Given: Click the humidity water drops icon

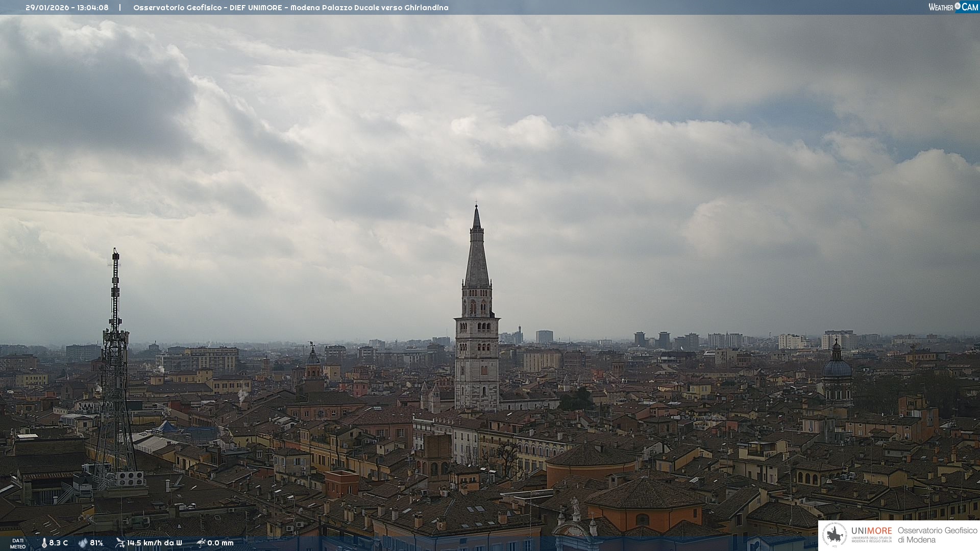Looking at the screenshot, I should 83,543.
